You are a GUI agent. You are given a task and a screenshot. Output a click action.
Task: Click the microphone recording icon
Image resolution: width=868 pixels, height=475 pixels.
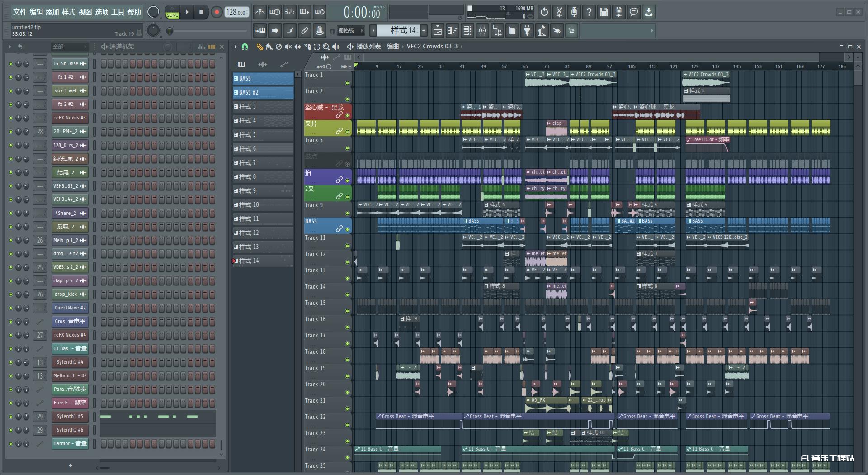click(x=574, y=12)
